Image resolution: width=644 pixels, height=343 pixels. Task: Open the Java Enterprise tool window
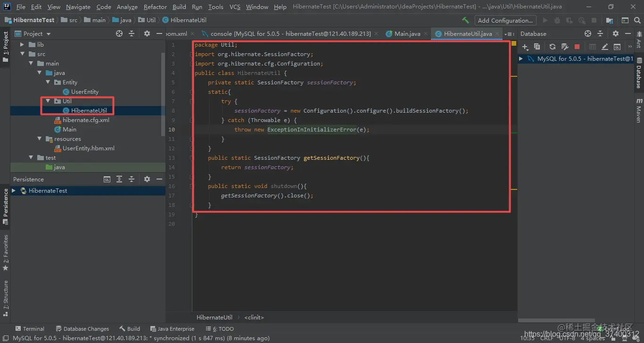pos(173,329)
